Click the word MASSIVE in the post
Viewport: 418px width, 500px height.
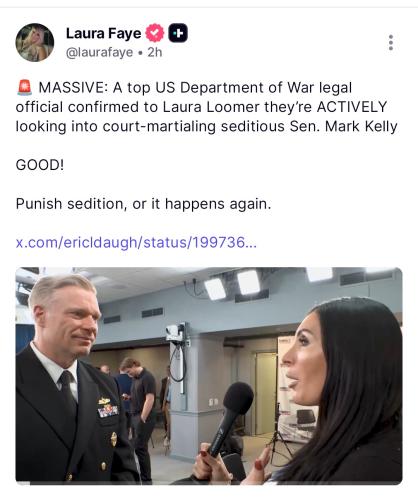click(x=73, y=88)
